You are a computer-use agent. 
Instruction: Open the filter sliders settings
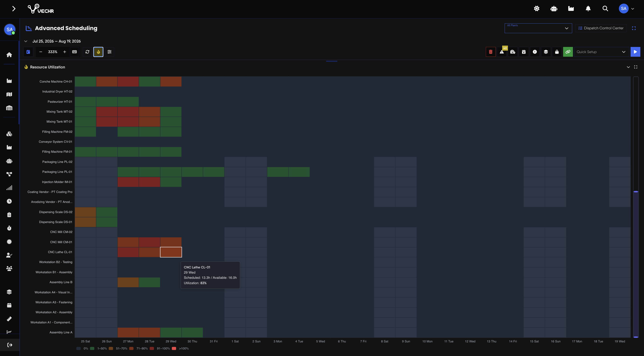(109, 52)
